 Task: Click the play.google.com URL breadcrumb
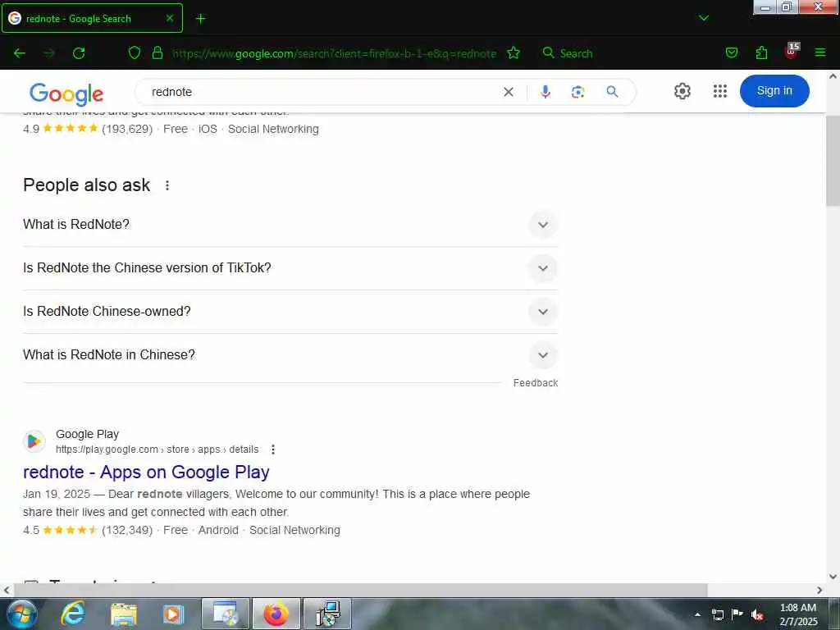[157, 450]
